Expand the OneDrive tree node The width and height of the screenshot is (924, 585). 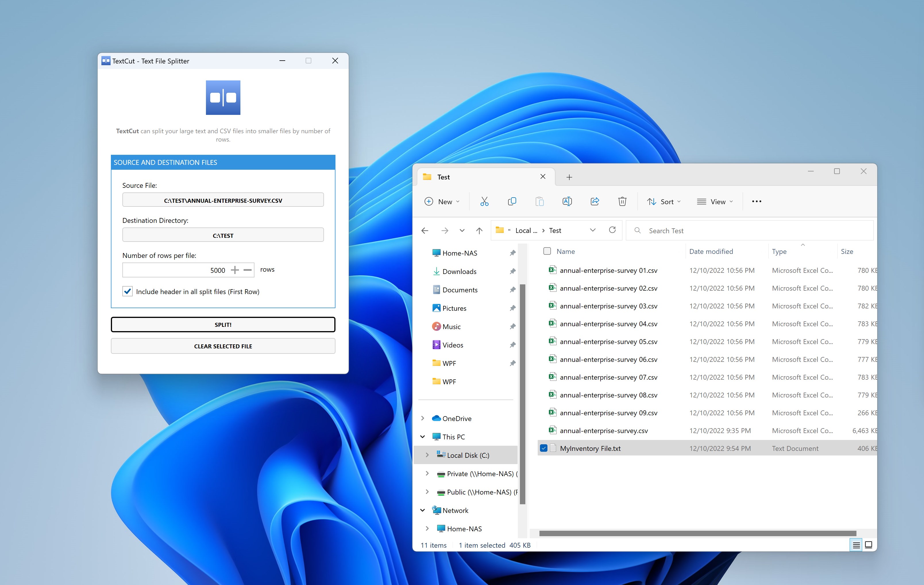[x=423, y=418]
